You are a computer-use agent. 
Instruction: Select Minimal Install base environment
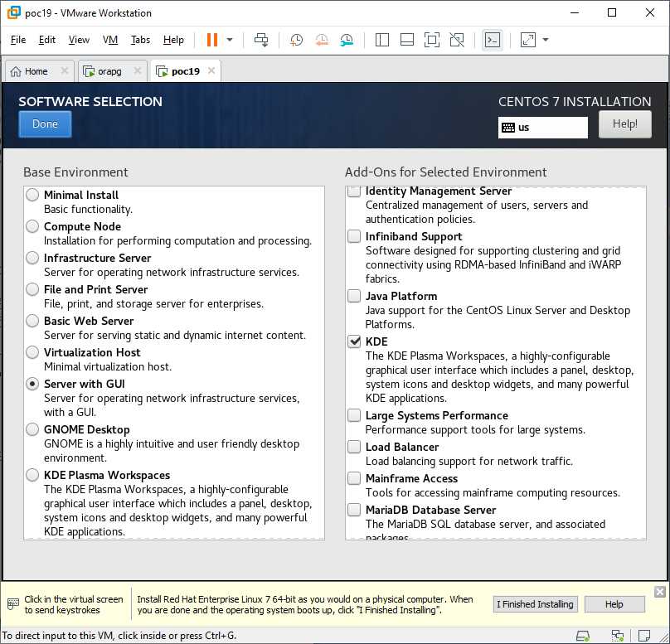(32, 195)
